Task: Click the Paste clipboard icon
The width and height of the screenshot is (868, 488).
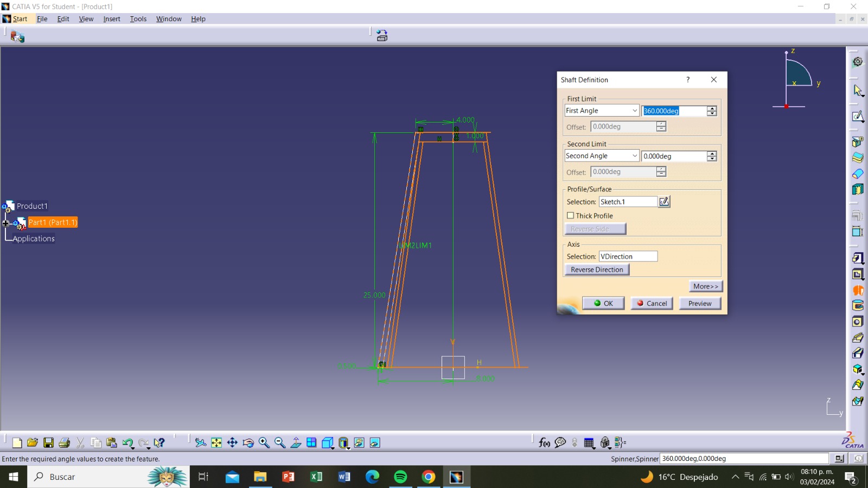Action: [112, 443]
